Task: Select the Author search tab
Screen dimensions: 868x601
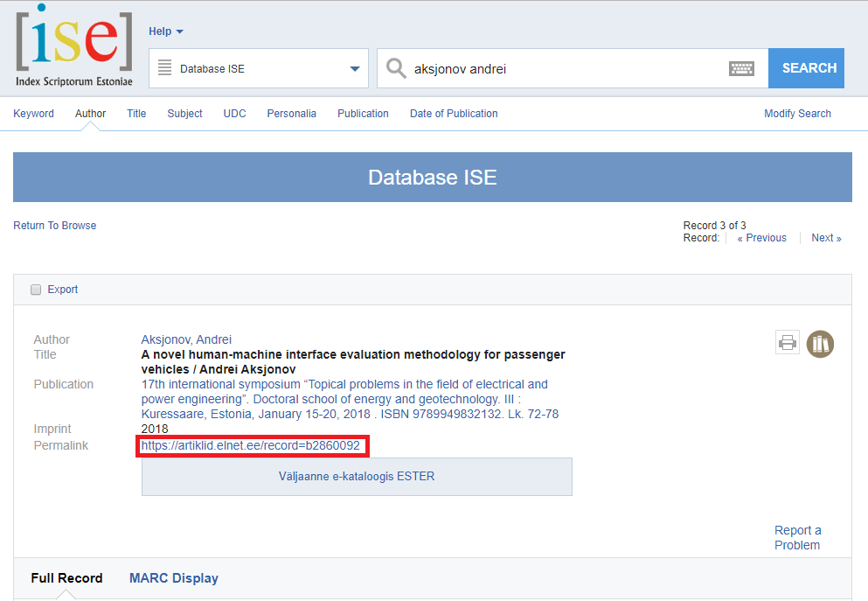Action: point(90,114)
